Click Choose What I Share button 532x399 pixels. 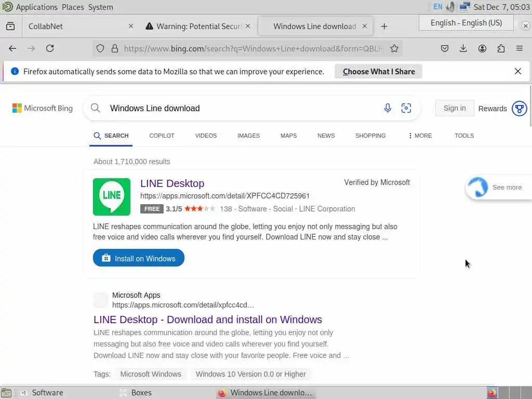(x=379, y=71)
